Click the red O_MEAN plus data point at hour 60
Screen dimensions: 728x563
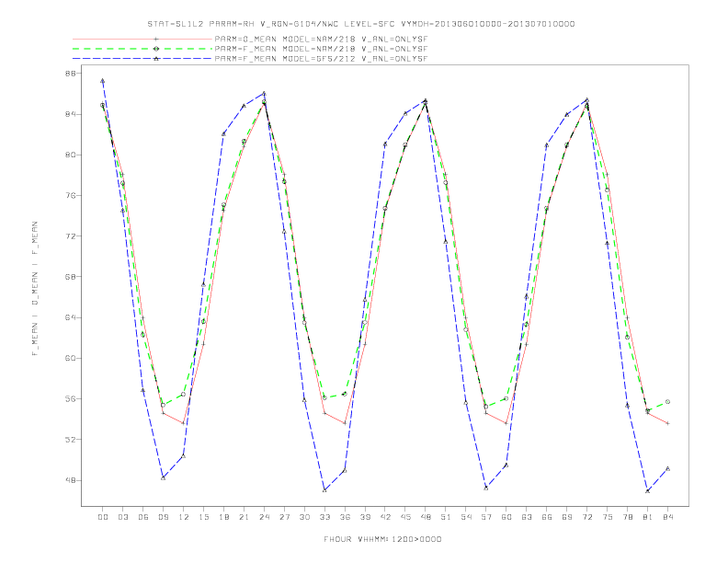[506, 423]
